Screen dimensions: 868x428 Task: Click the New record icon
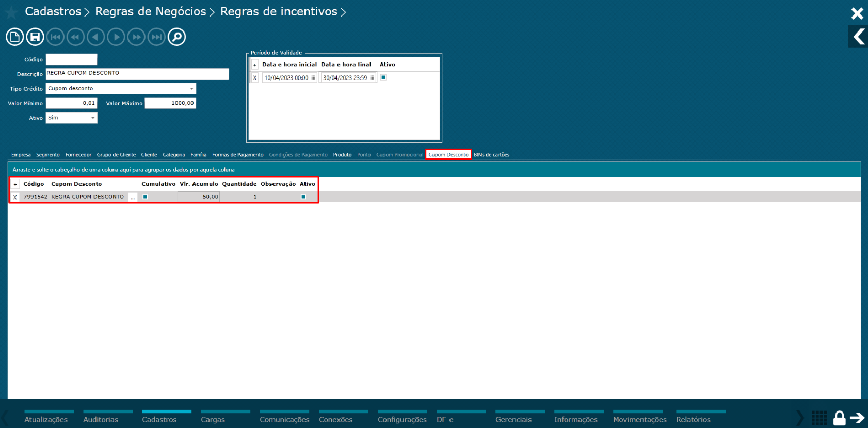tap(14, 37)
